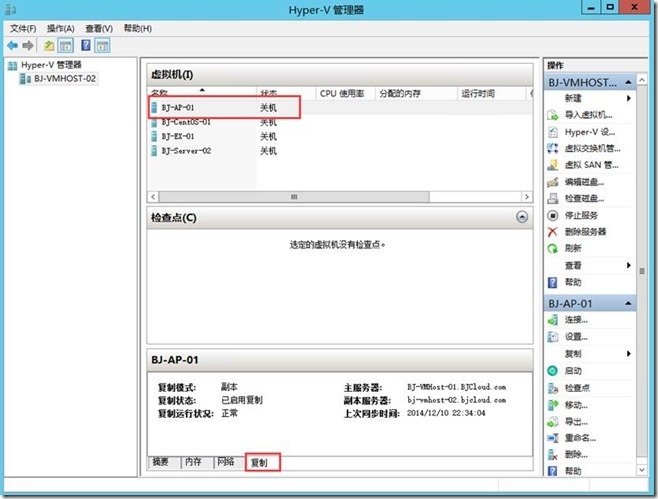Select the BJ-AP-01 virtual machine row

(x=340, y=107)
